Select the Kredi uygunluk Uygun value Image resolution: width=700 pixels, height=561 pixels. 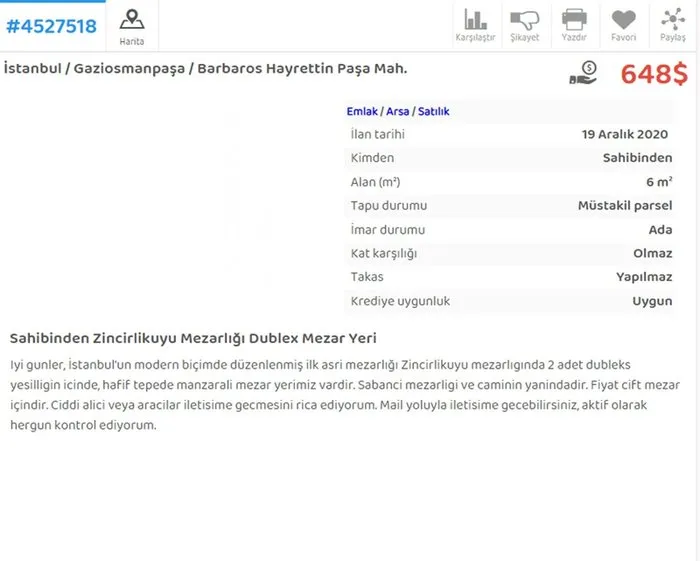(652, 301)
